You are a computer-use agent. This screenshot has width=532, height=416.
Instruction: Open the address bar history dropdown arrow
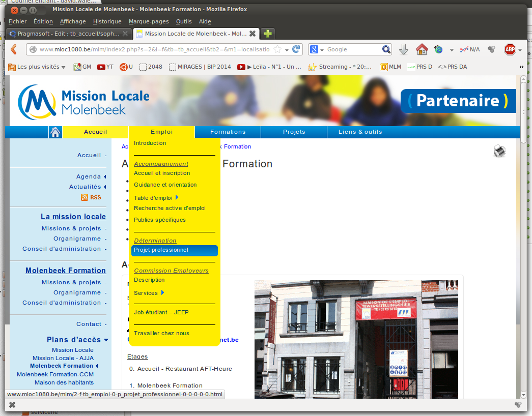[287, 49]
